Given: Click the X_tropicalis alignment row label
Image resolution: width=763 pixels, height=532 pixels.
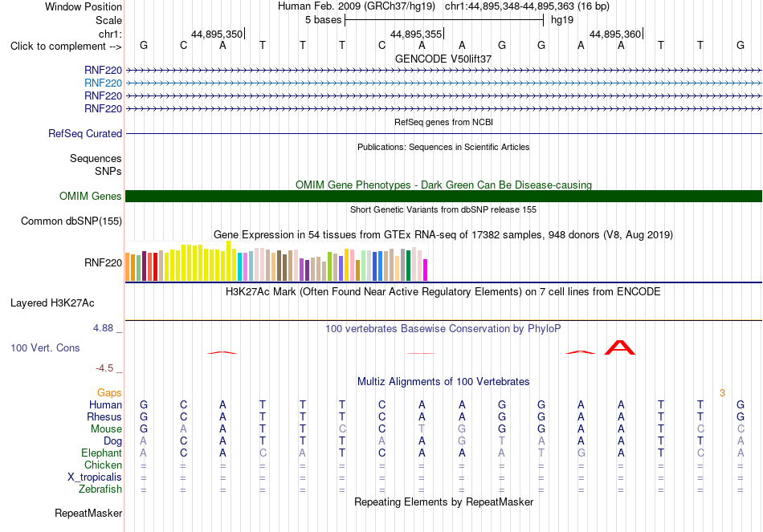Looking at the screenshot, I should tap(95, 477).
